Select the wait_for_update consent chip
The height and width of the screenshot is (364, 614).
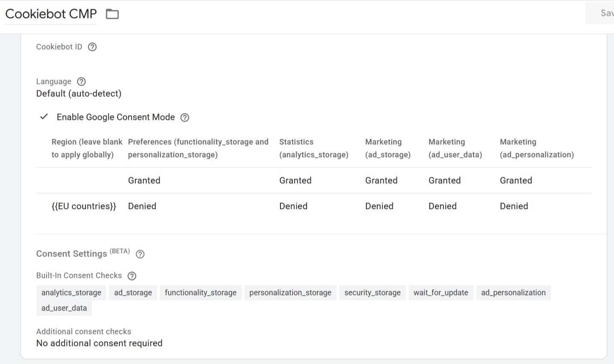441,292
